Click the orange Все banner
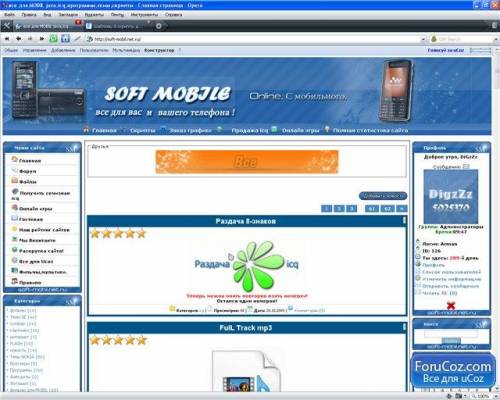500x400 pixels. [x=247, y=162]
